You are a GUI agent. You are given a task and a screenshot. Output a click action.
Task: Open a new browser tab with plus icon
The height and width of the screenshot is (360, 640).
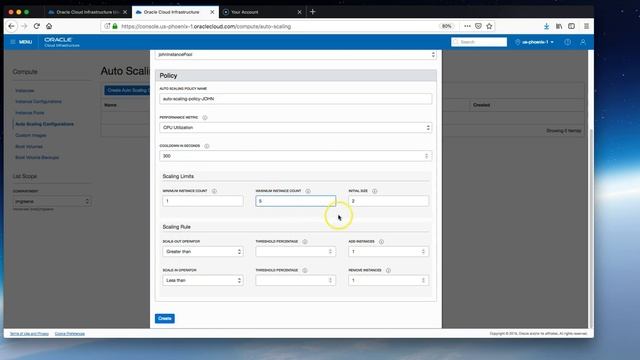point(313,12)
